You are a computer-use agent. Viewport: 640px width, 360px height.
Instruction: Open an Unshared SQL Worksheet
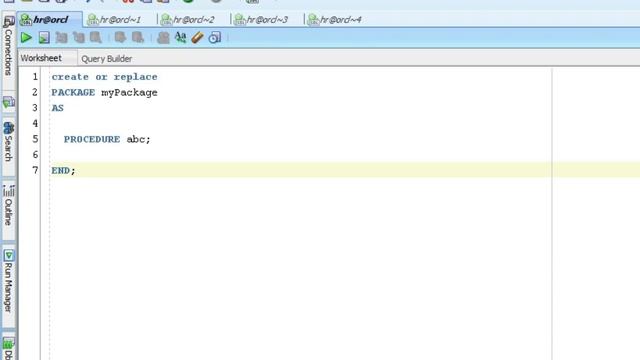click(x=163, y=38)
